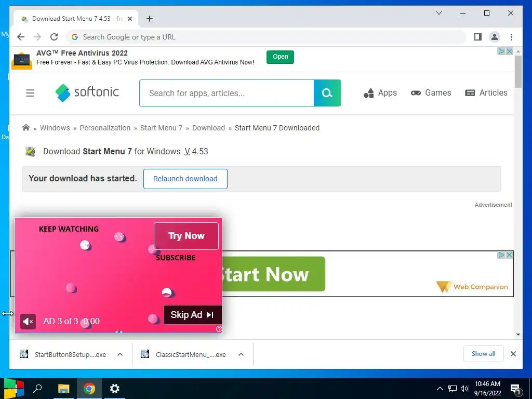Viewport: 532px width, 399px height.
Task: Go back to the previous page
Action: click(x=21, y=37)
